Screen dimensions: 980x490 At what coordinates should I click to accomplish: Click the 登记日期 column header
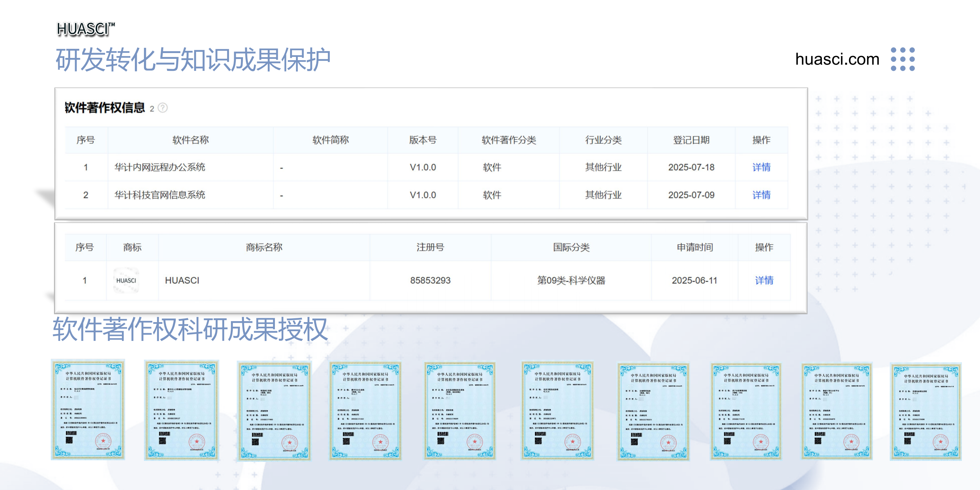(691, 140)
